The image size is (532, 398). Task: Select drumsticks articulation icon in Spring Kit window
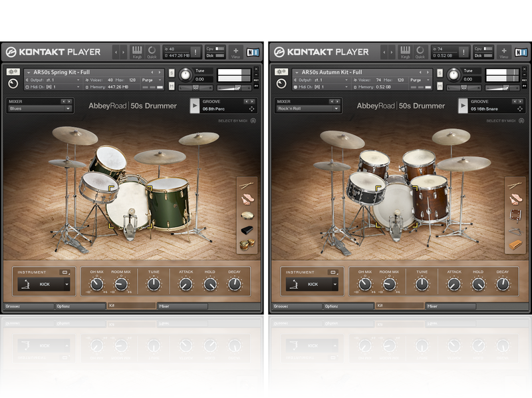point(247,185)
